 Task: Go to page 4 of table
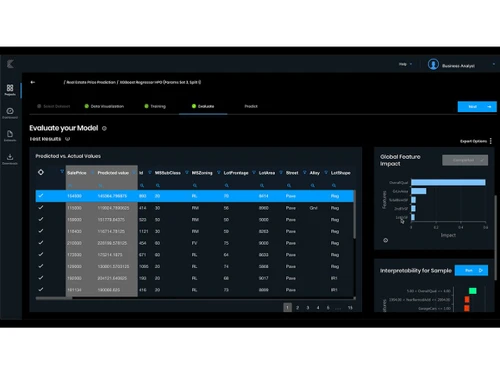click(318, 307)
